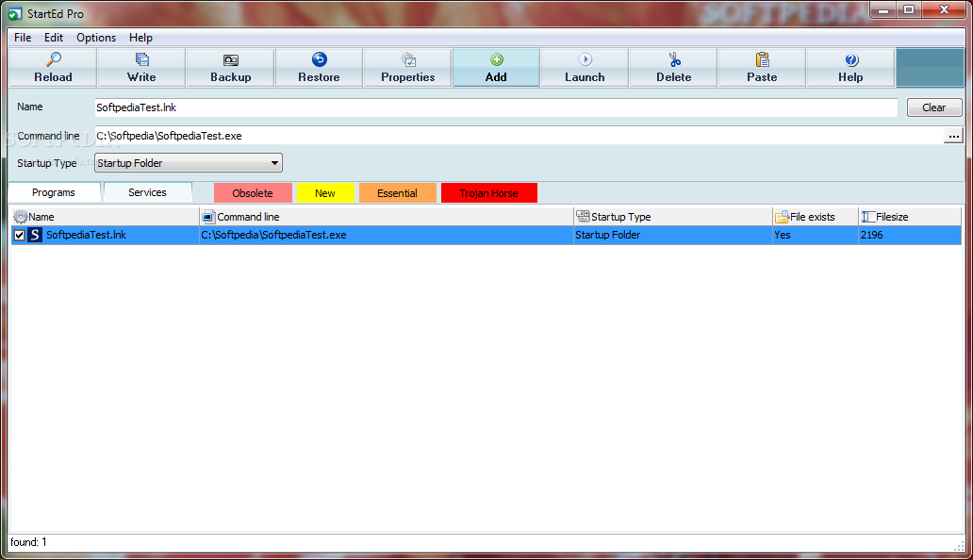Click the browse ellipsis button
The height and width of the screenshot is (560, 973).
click(x=953, y=136)
